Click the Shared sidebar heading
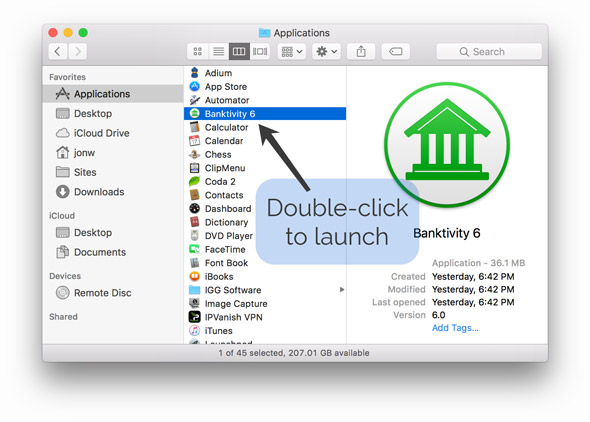 (x=63, y=317)
